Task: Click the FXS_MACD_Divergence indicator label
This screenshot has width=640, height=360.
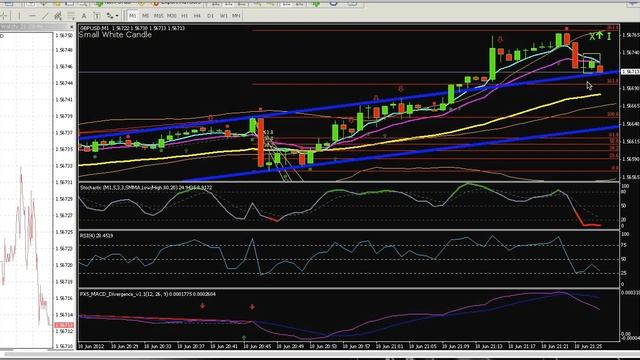Action: coord(147,294)
